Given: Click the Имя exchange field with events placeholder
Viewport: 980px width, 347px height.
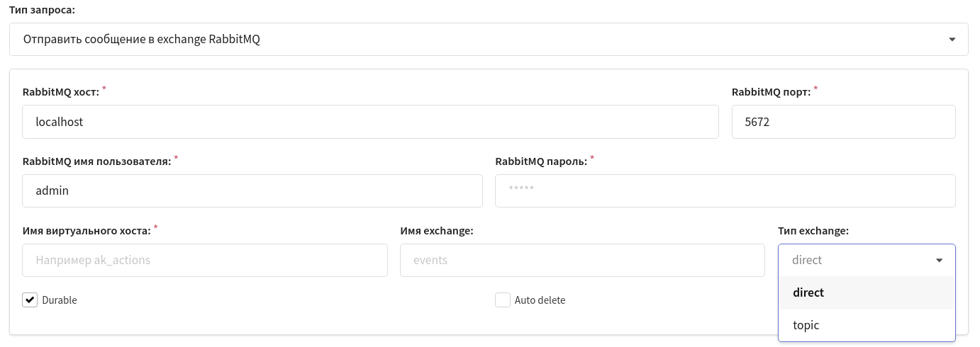Looking at the screenshot, I should 582,260.
